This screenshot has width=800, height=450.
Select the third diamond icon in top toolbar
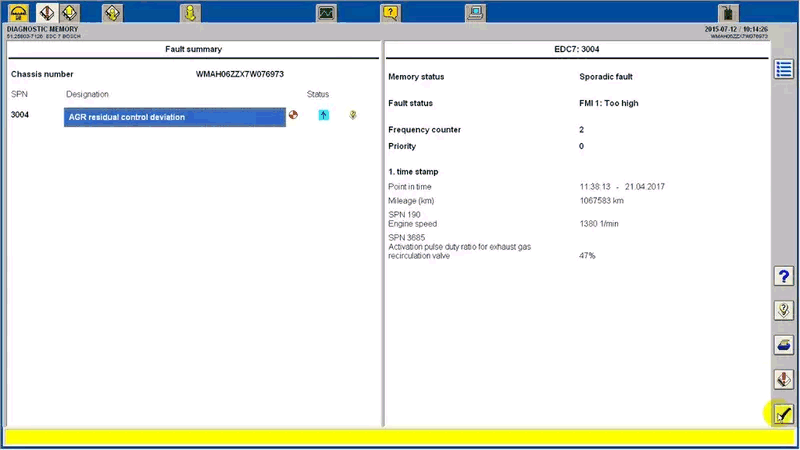coord(70,13)
